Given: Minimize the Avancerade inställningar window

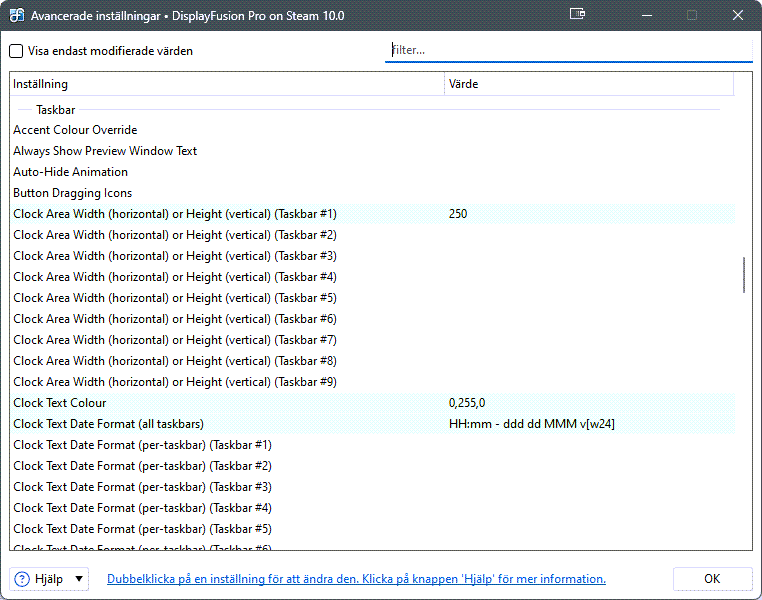Looking at the screenshot, I should tap(646, 15).
